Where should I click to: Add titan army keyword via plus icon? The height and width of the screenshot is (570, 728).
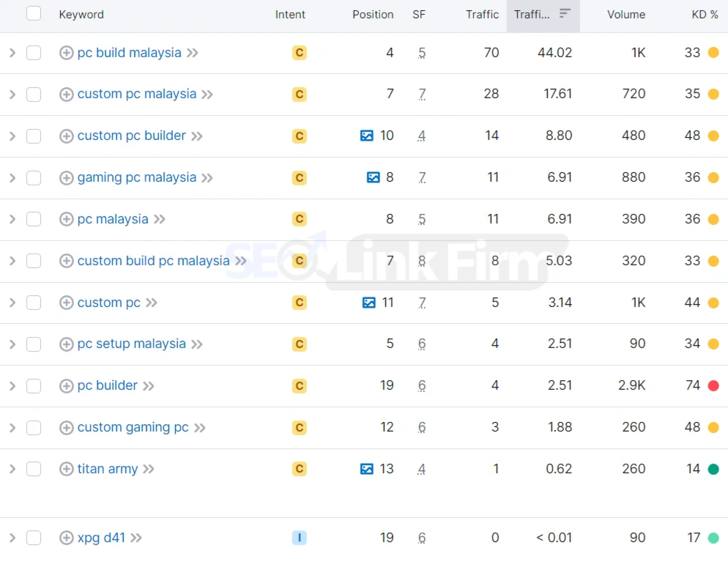click(67, 469)
